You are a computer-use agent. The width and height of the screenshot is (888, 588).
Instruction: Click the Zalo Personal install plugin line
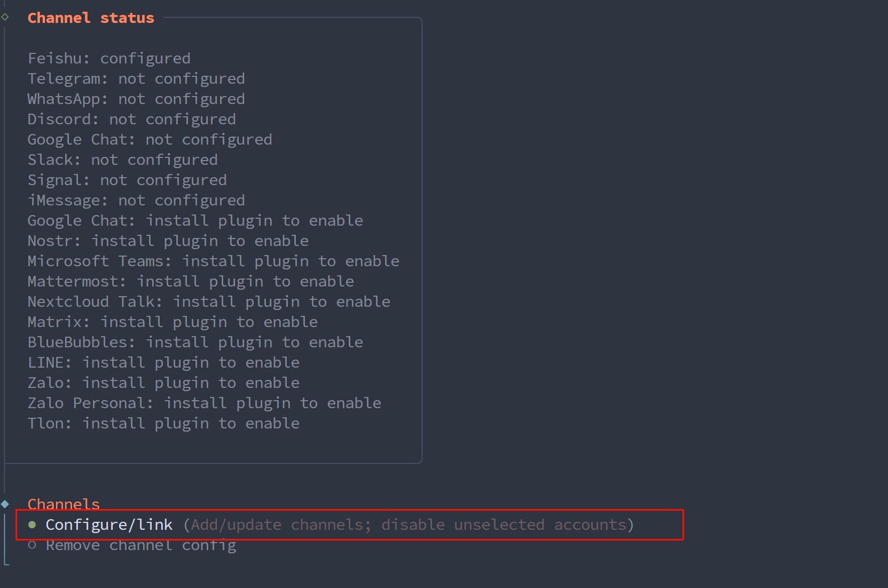pyautogui.click(x=205, y=403)
